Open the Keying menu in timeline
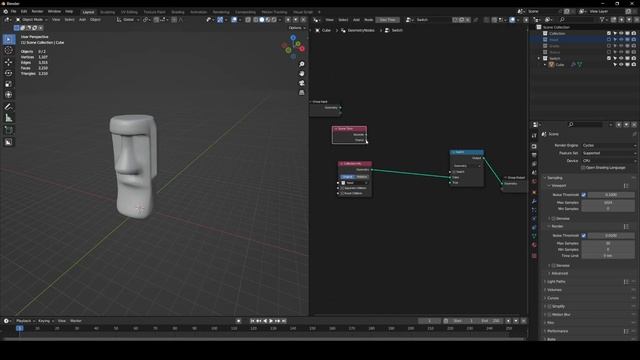The image size is (640, 360). tap(45, 321)
